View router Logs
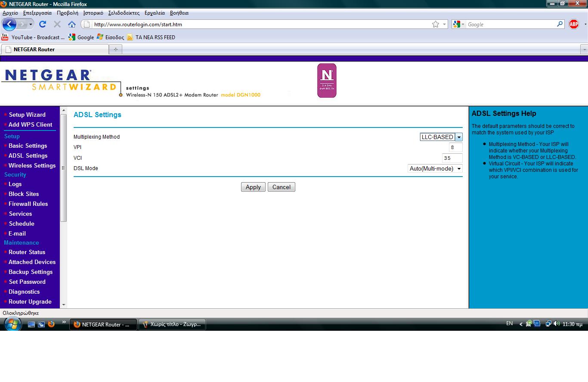 (15, 184)
